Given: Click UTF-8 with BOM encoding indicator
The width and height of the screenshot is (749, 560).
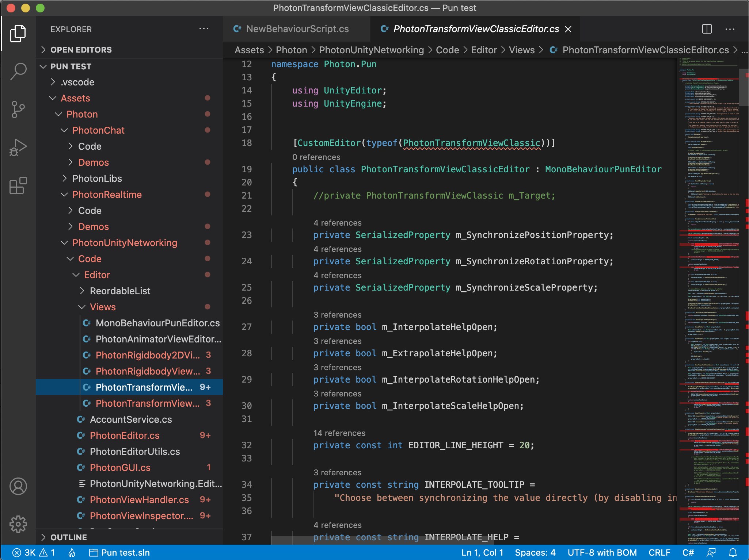Looking at the screenshot, I should point(602,552).
